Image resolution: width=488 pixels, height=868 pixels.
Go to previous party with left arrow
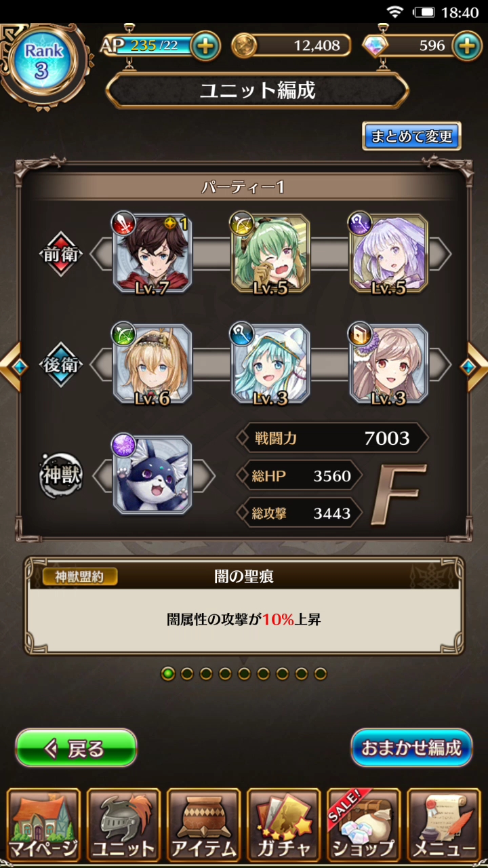pos(12,366)
